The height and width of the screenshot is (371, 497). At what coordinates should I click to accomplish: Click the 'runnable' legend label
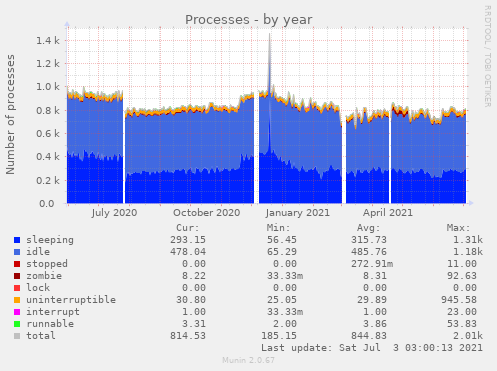(50, 324)
